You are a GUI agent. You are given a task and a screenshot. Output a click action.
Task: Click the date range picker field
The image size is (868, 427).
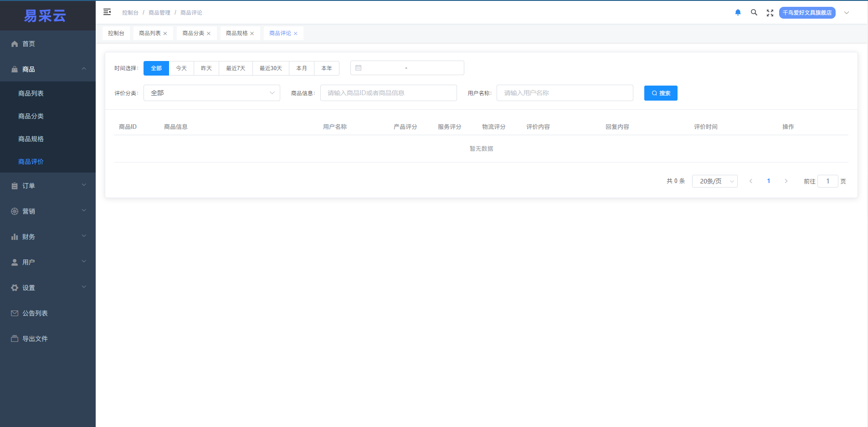(x=407, y=68)
